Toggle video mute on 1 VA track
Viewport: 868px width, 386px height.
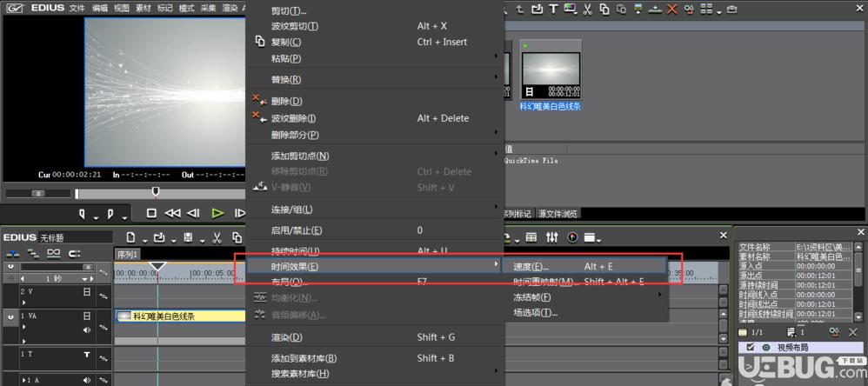click(x=87, y=316)
